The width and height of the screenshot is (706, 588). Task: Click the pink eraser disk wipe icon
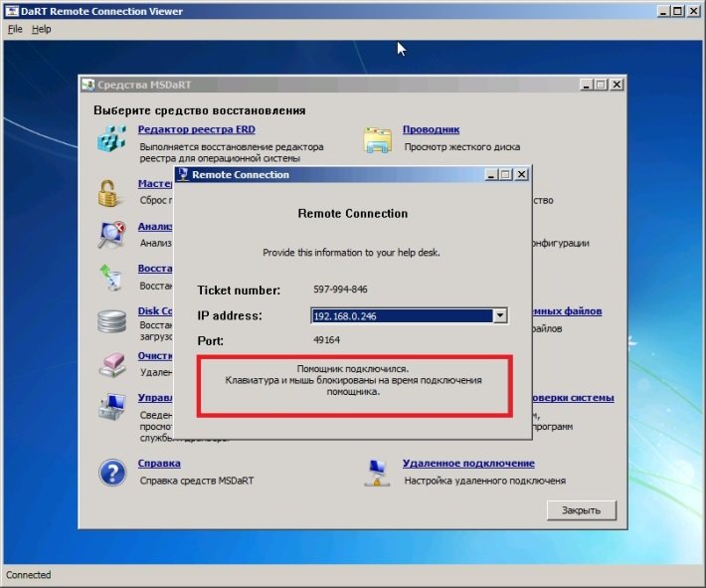point(110,363)
